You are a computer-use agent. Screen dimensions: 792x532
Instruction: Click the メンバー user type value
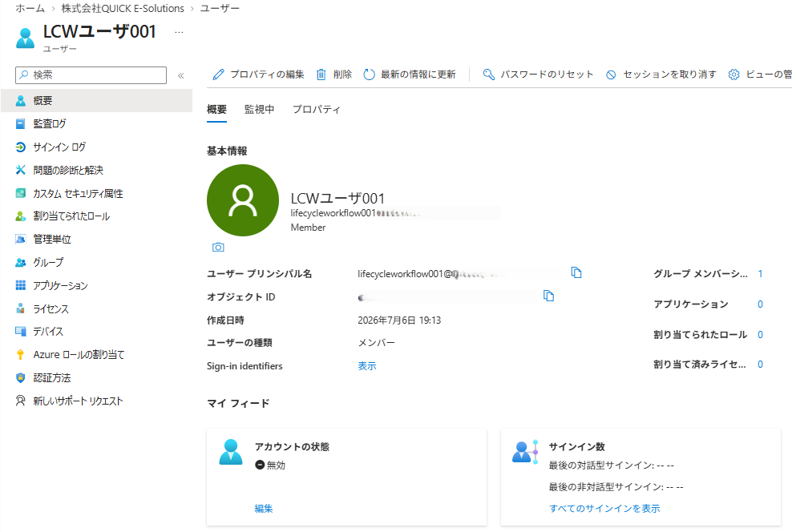tap(376, 343)
